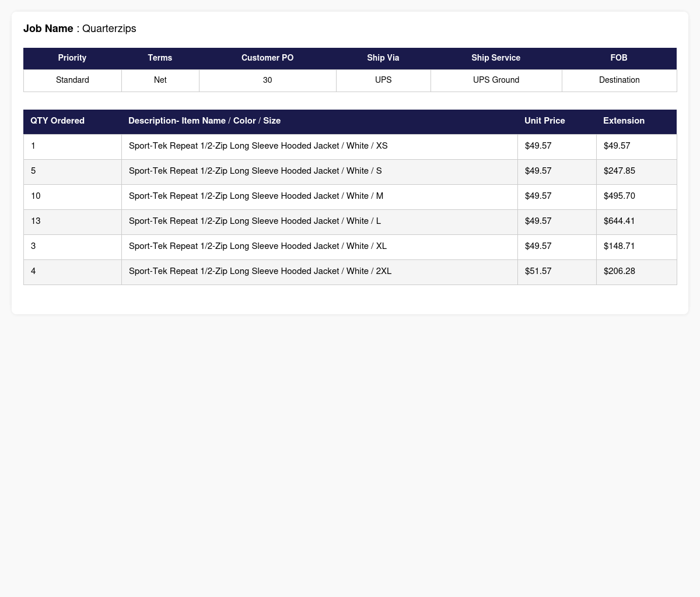
Task: Select quantity 13 in the L row
Action: [72, 222]
